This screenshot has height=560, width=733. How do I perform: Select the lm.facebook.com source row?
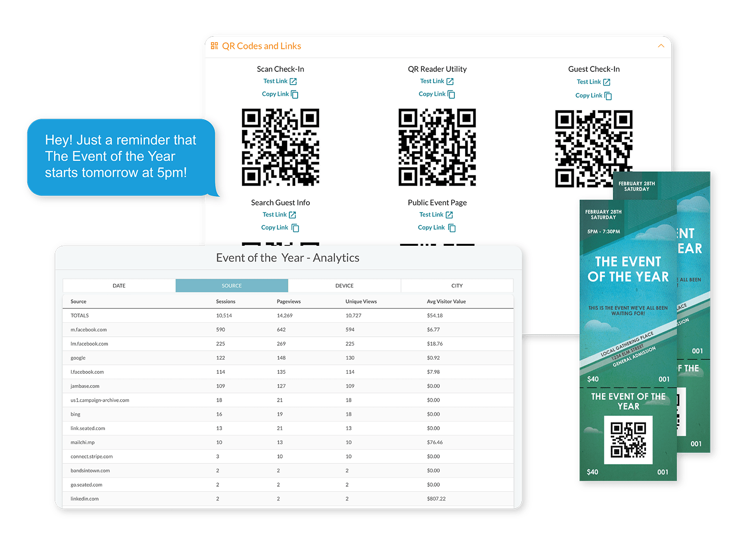tap(288, 344)
